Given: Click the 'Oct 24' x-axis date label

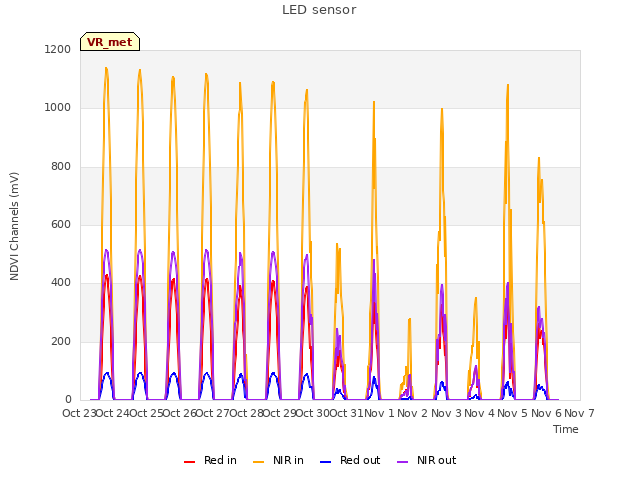Looking at the screenshot, I should (113, 413).
